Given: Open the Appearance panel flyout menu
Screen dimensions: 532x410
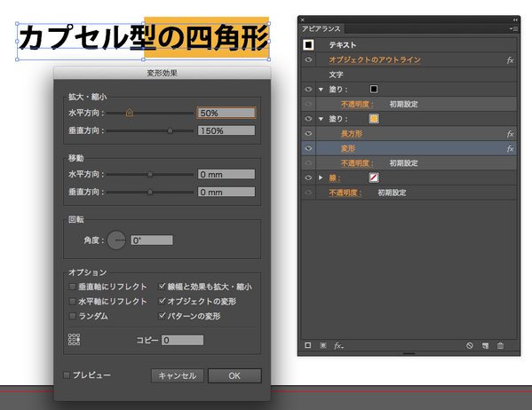Looking at the screenshot, I should [513, 28].
